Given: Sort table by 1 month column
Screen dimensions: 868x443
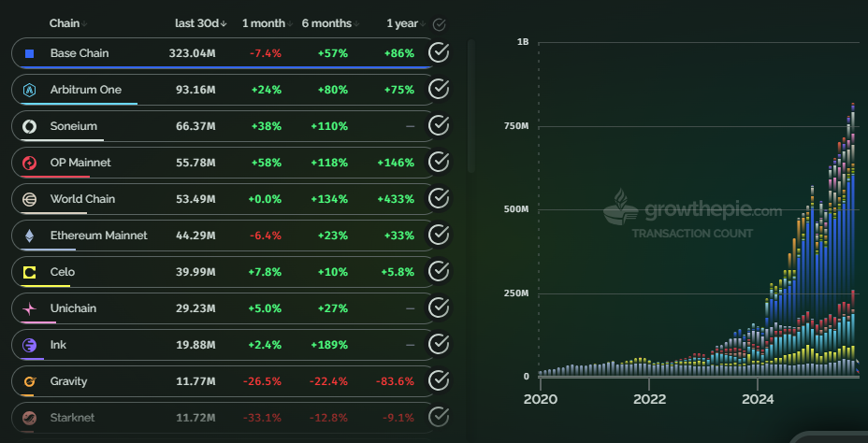Looking at the screenshot, I should 265,23.
